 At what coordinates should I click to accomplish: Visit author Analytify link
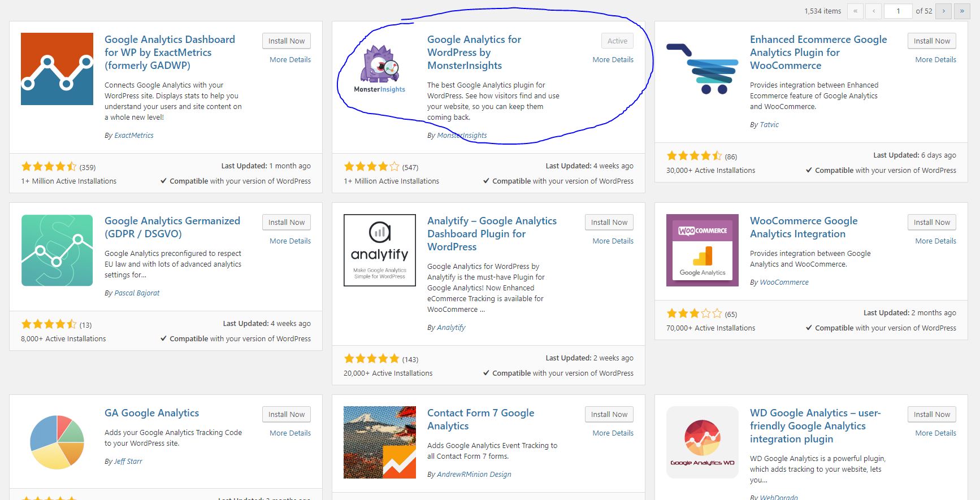click(x=451, y=328)
